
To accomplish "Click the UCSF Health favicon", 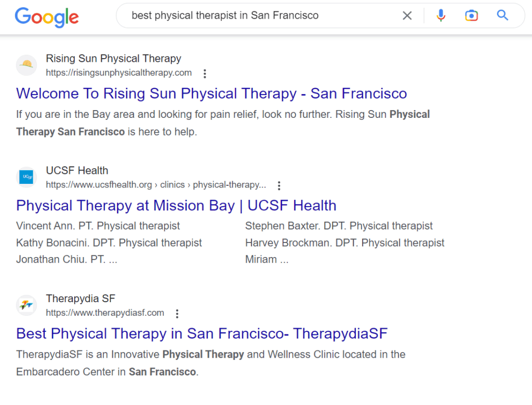I will 26,177.
